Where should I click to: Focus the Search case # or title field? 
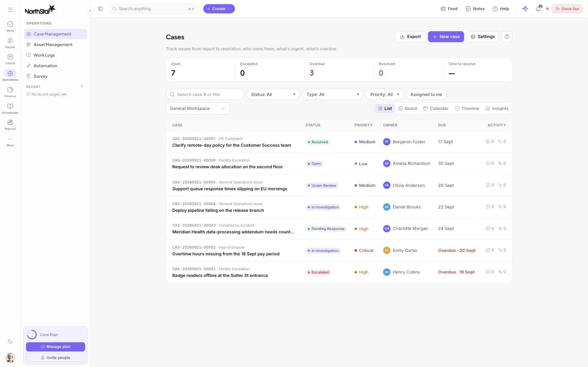click(x=205, y=94)
